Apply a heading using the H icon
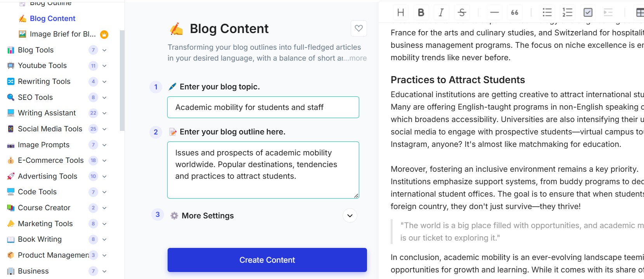The image size is (644, 279). pos(400,12)
